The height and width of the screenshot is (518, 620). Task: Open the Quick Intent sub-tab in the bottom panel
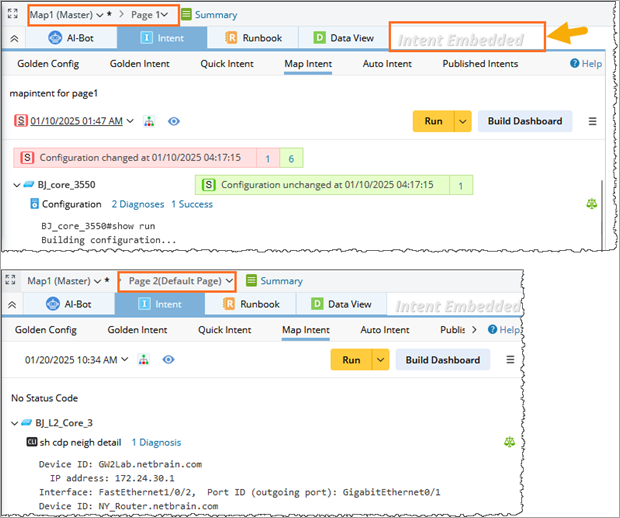point(225,330)
